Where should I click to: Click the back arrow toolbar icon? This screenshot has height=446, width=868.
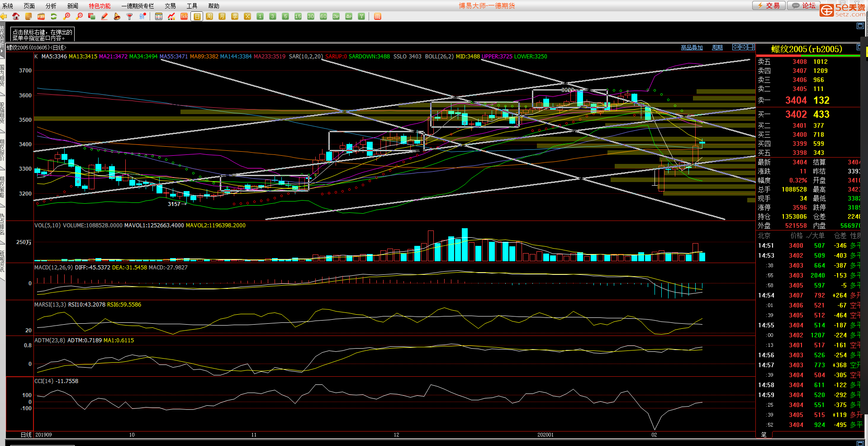[x=4, y=16]
